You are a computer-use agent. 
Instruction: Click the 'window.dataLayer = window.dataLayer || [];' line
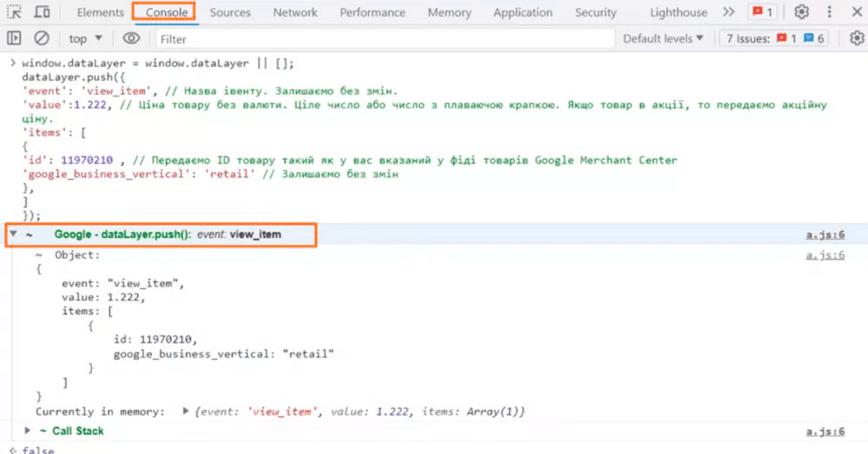click(158, 63)
